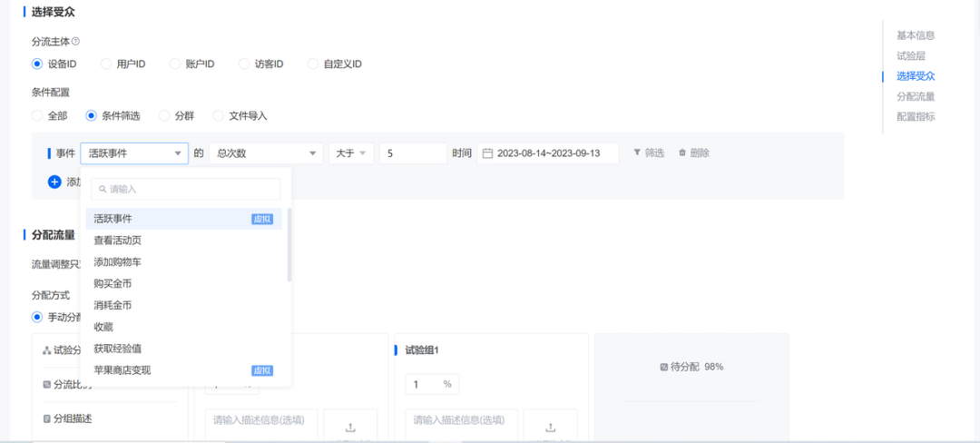Click the 分组描述 row label

coord(73,418)
